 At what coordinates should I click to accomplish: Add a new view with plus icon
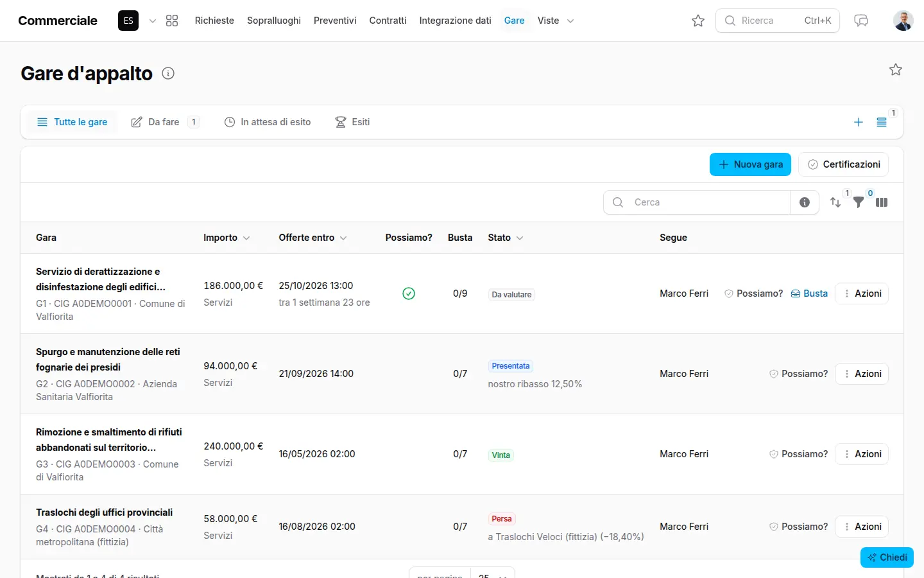(859, 122)
